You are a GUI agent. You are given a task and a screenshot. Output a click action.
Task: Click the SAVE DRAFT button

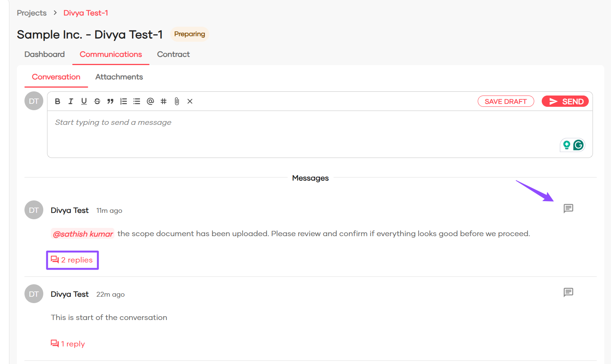(x=505, y=102)
